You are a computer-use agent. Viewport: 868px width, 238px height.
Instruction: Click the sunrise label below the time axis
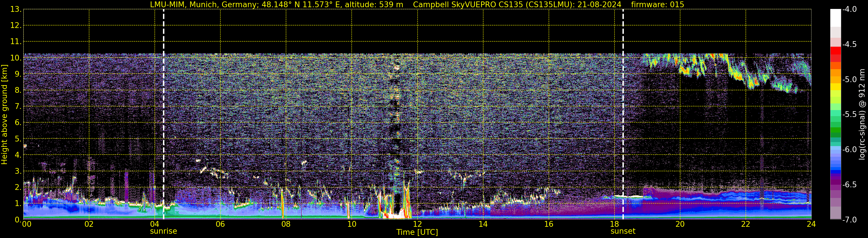(x=164, y=231)
